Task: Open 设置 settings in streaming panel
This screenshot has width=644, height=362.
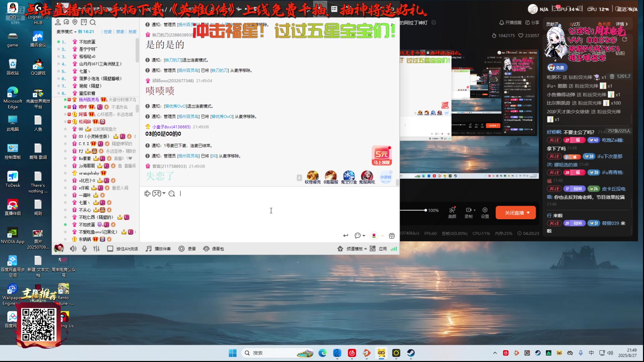Action: [x=485, y=213]
